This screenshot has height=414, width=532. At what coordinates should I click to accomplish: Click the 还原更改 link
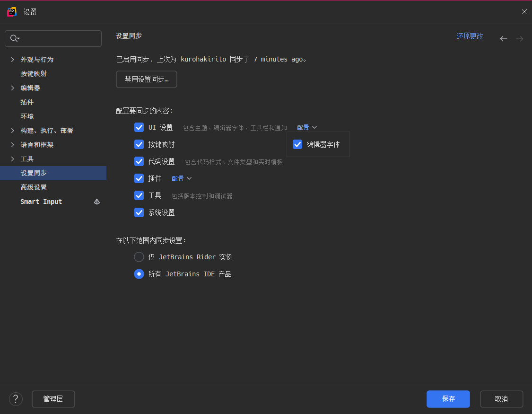tap(470, 36)
